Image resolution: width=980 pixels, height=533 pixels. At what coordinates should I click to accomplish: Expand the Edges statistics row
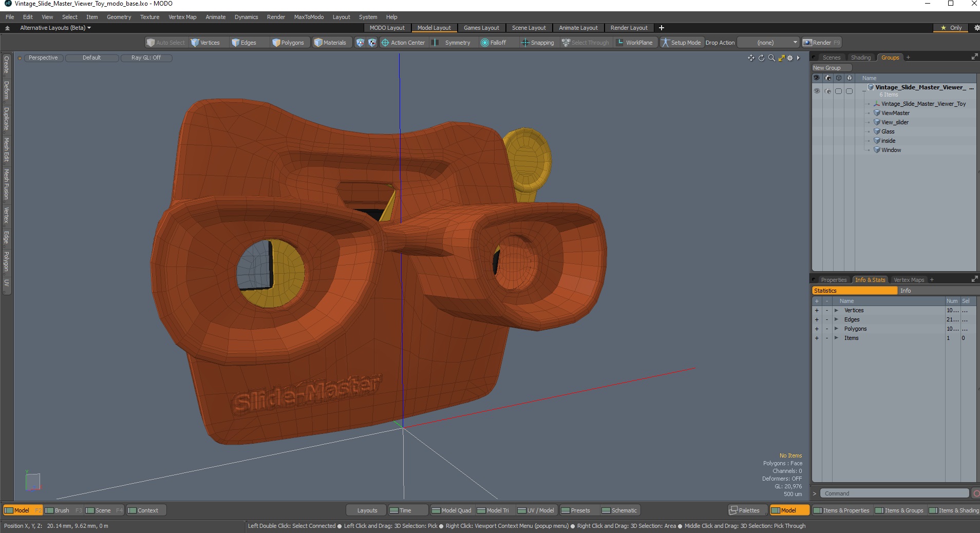(x=836, y=319)
